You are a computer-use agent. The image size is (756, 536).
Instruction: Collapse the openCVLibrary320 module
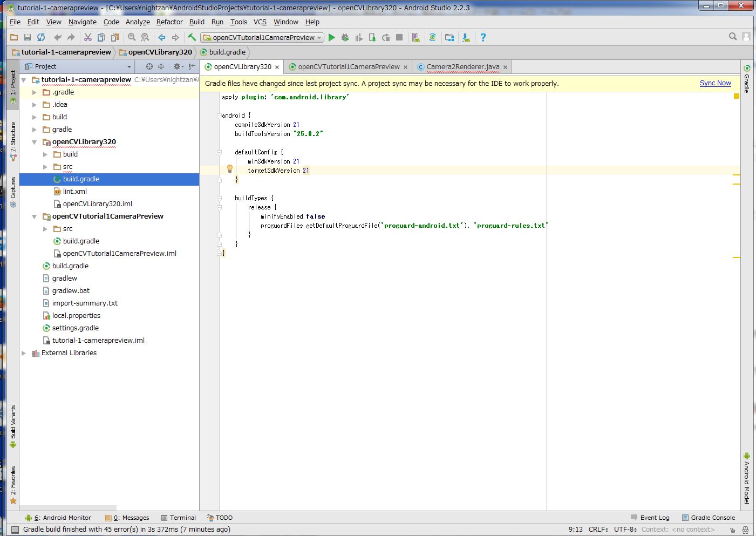pyautogui.click(x=35, y=142)
